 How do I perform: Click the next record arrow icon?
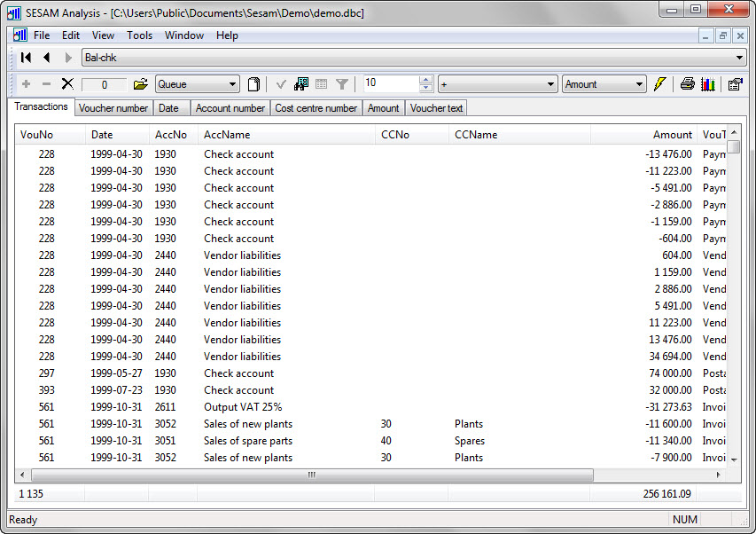pos(68,58)
